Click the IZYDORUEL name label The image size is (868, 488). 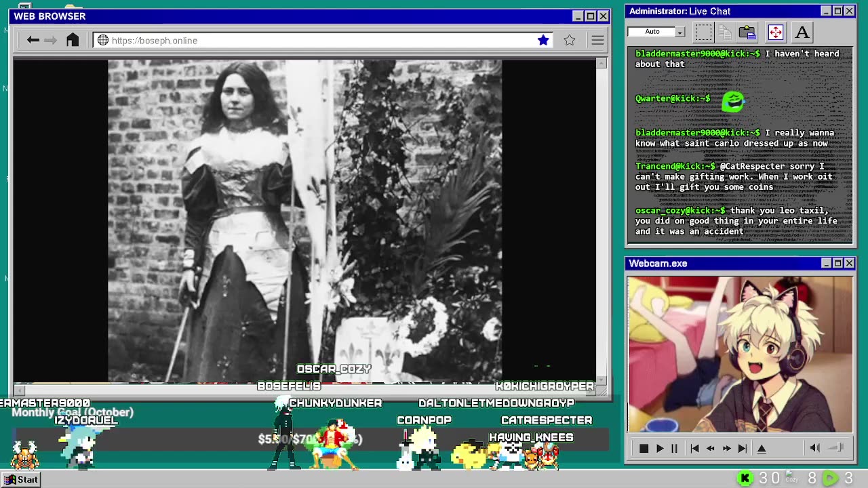[86, 420]
